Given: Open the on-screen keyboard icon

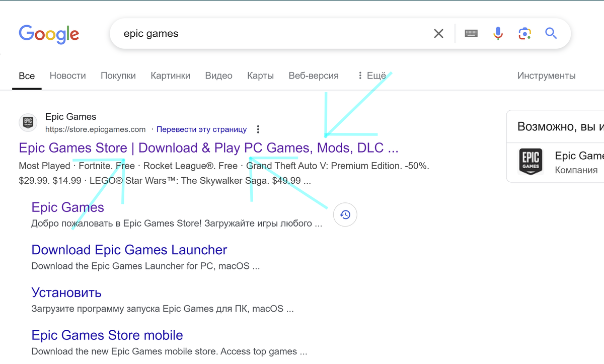Looking at the screenshot, I should 471,34.
